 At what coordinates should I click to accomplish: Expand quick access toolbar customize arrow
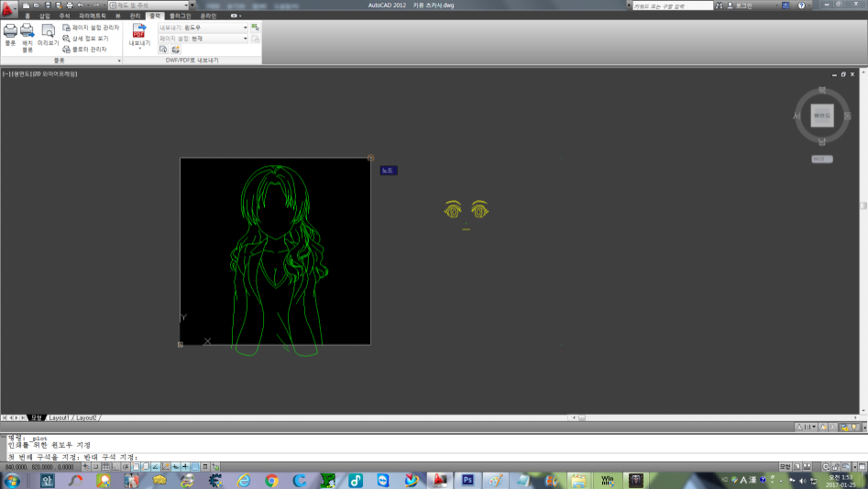click(192, 5)
